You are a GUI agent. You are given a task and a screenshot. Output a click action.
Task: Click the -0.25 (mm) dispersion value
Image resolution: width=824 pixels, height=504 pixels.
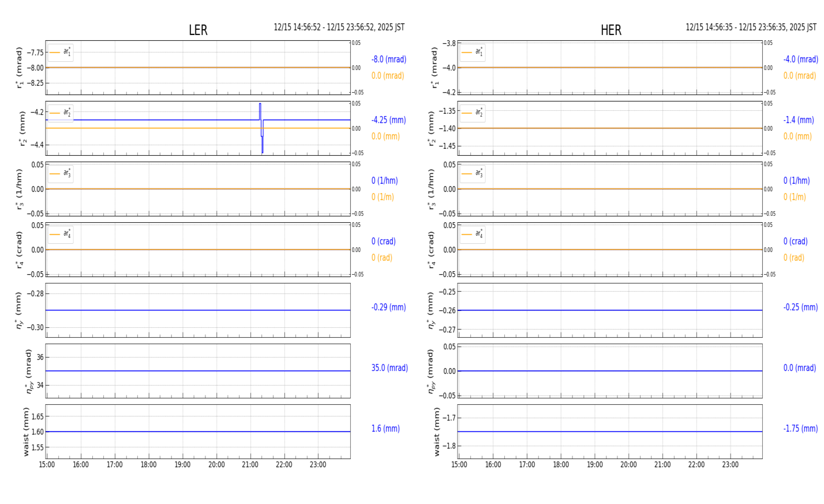(x=801, y=307)
